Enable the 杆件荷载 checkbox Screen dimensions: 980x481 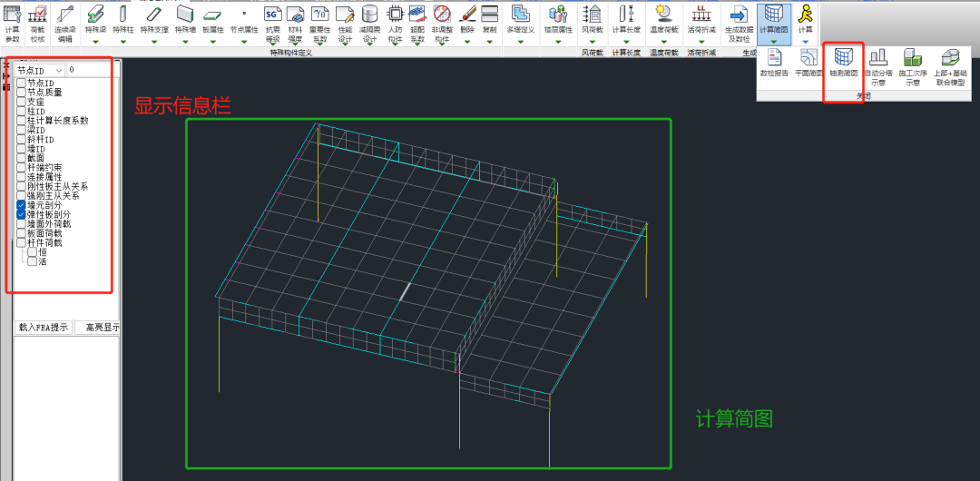(x=21, y=242)
